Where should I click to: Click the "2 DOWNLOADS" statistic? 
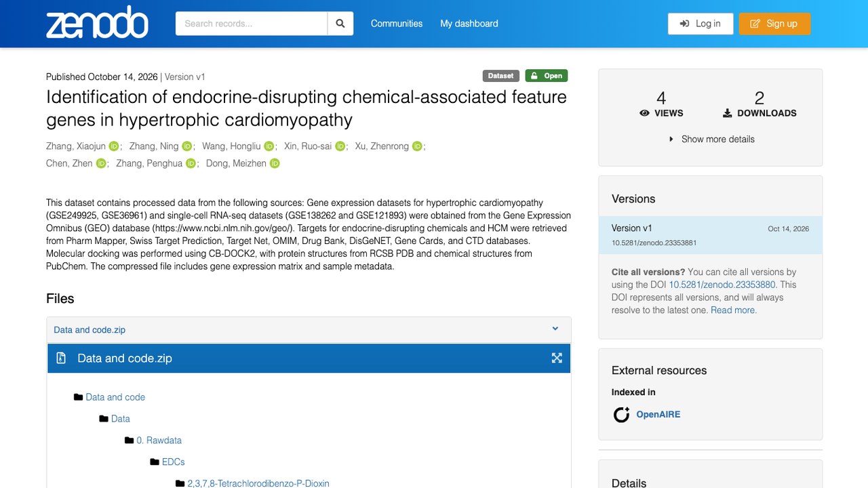(759, 104)
